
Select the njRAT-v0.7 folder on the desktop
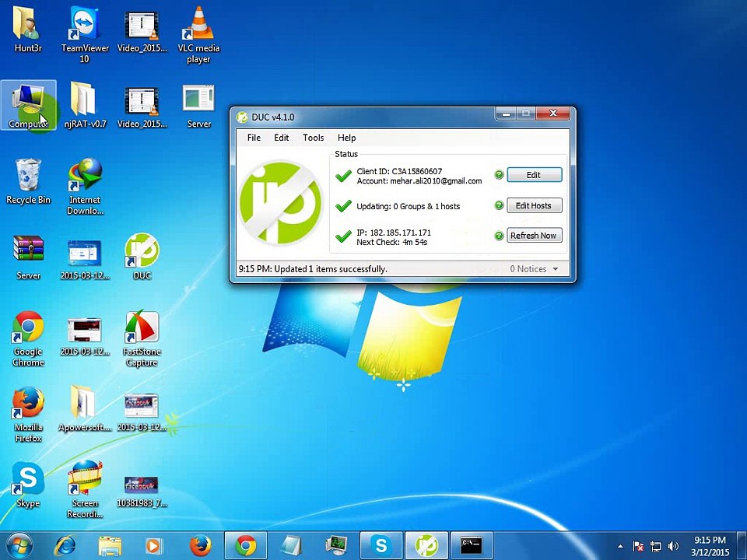click(x=85, y=105)
